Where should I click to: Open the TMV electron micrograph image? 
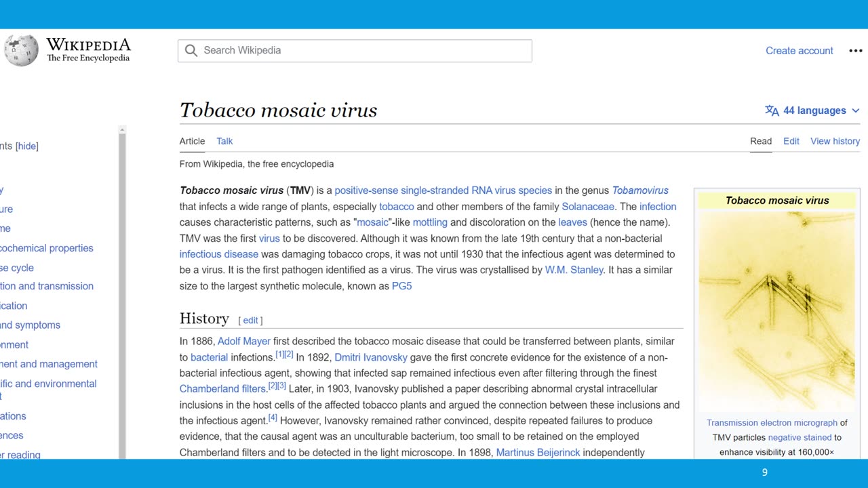pyautogui.click(x=776, y=310)
